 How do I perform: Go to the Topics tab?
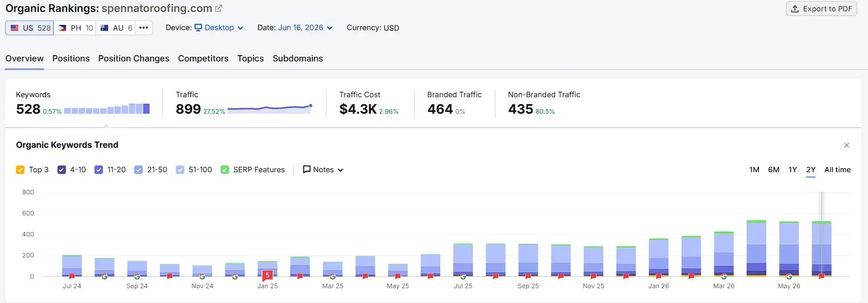point(250,59)
